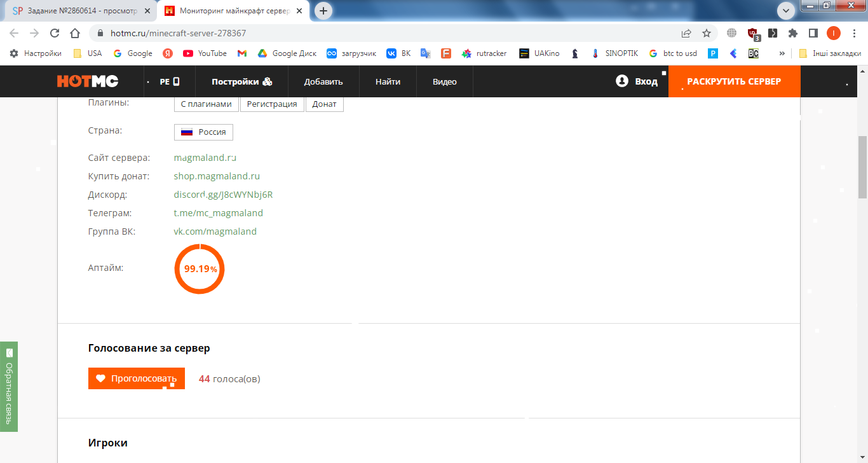Open the Yandex bookmark icon
This screenshot has height=463, width=868.
pos(168,53)
